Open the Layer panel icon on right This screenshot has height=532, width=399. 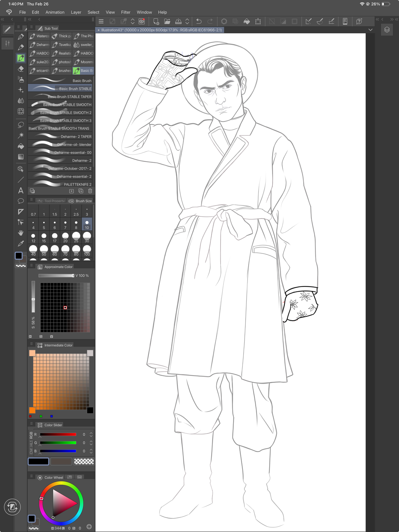coord(387,30)
